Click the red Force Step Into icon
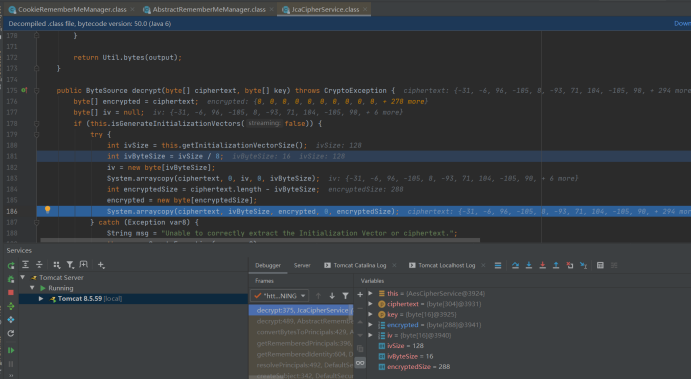 pos(542,265)
